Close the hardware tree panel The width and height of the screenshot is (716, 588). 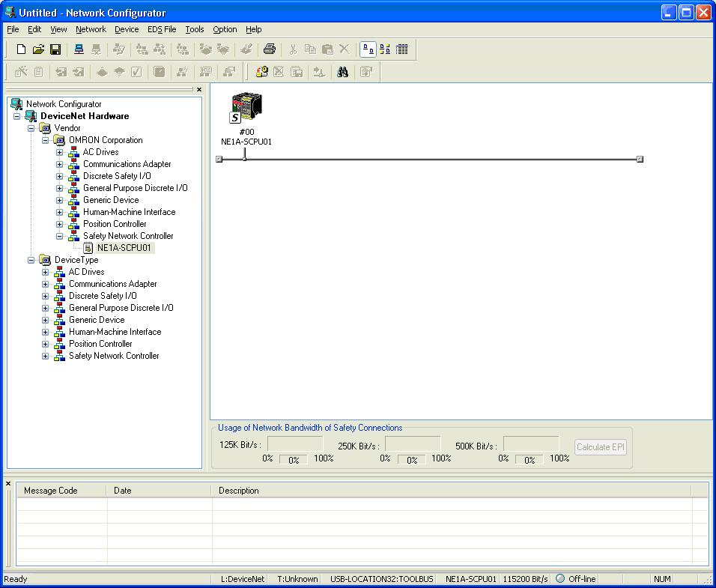pos(199,89)
